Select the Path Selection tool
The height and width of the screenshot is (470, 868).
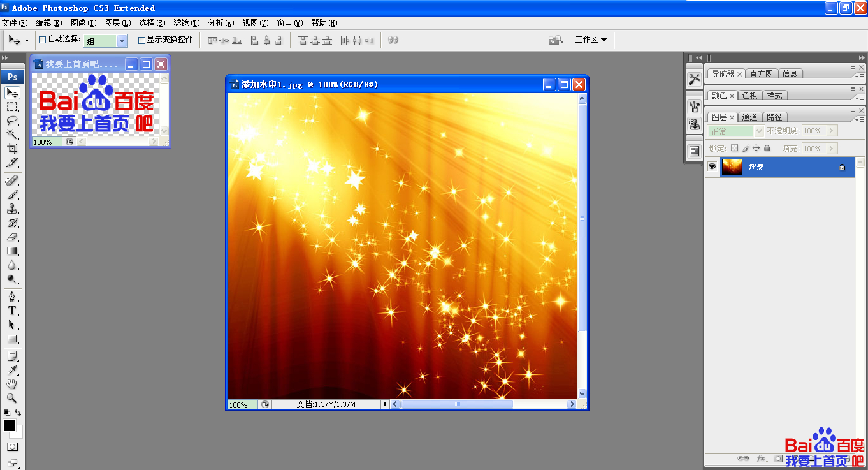(x=12, y=325)
